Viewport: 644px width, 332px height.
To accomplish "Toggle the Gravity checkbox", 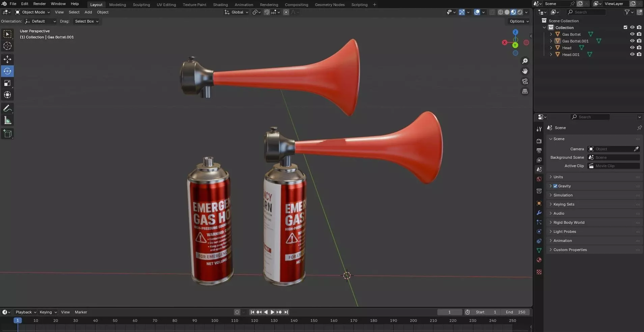I will coord(555,186).
